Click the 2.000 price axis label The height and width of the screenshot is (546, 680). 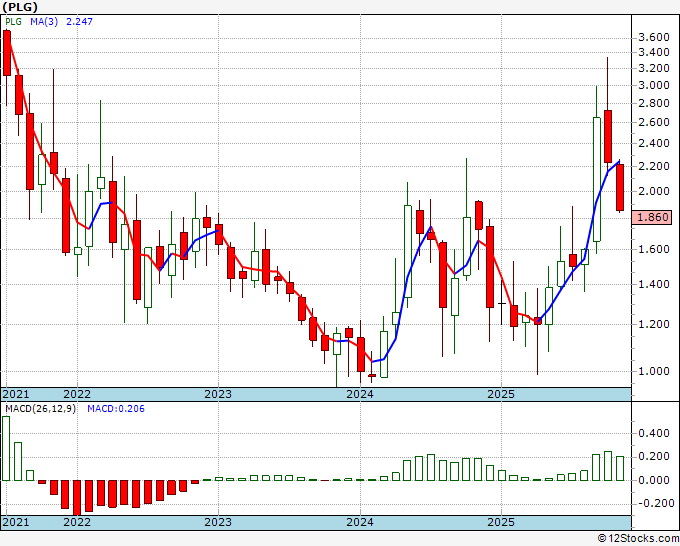click(x=654, y=191)
